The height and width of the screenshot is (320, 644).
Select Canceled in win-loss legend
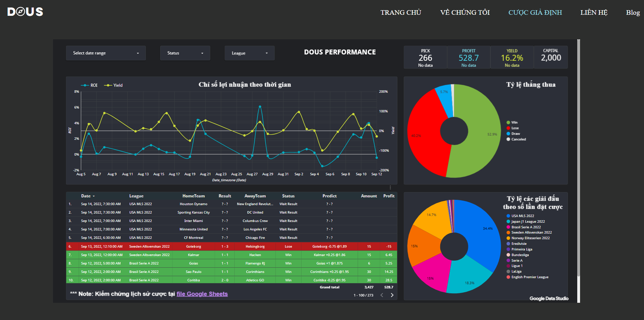point(516,139)
